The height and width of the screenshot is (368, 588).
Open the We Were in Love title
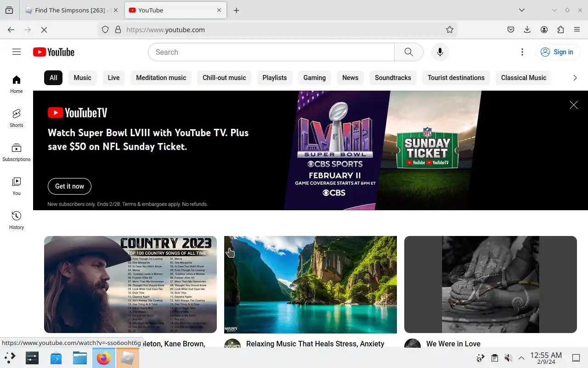coord(453,344)
